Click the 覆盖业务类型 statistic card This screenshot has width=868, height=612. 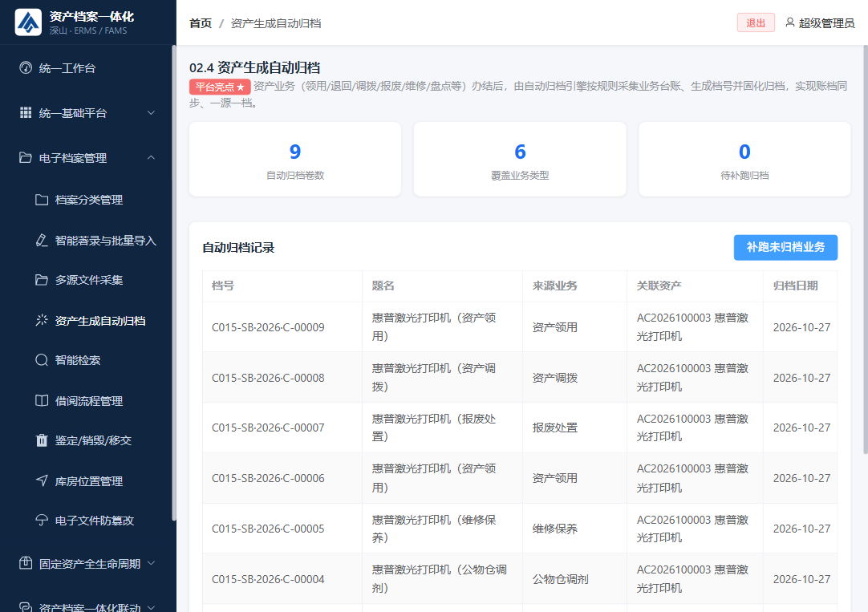[520, 160]
